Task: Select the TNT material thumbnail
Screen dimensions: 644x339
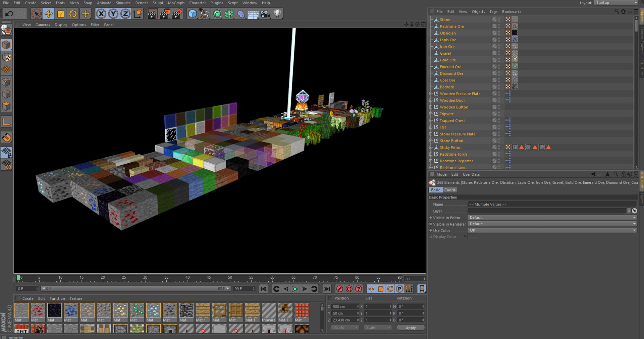Action: pyautogui.click(x=21, y=329)
